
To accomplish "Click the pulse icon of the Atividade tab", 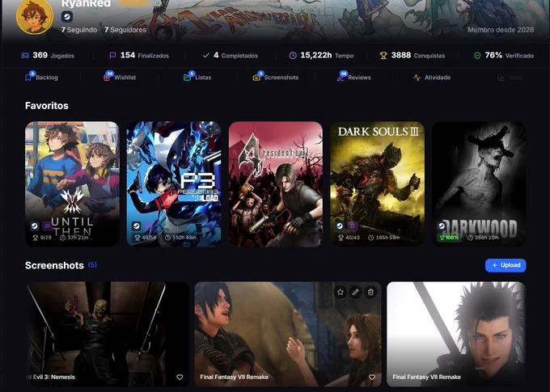I will [x=417, y=78].
